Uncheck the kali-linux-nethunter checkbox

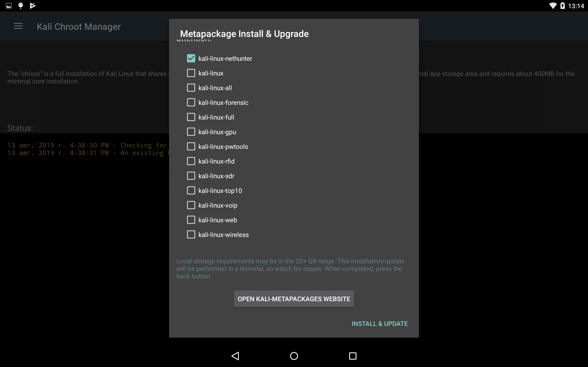click(x=191, y=58)
